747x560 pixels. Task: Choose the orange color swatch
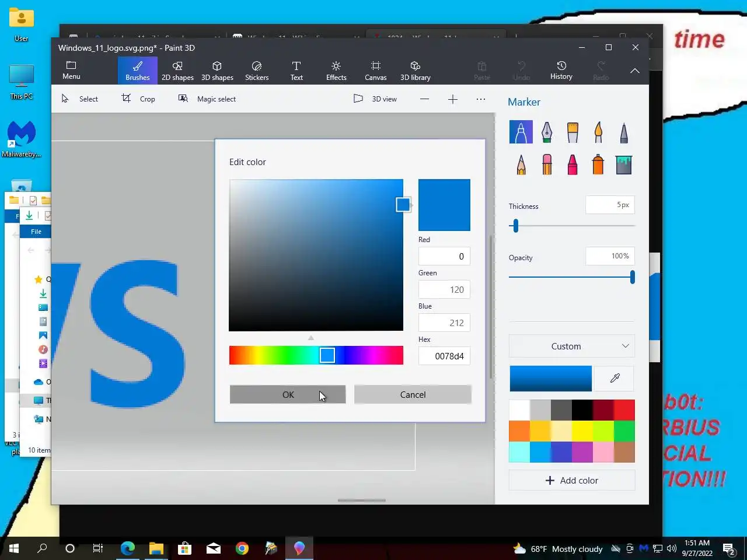(x=519, y=431)
